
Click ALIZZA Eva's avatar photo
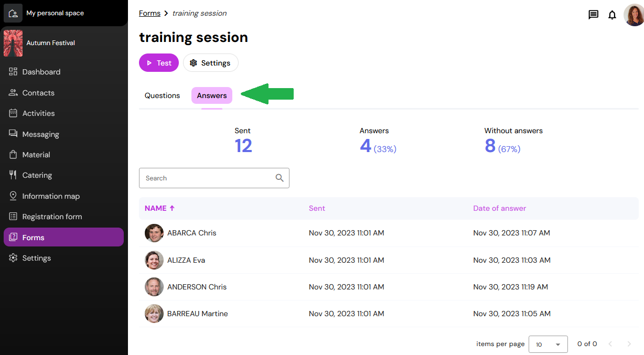pyautogui.click(x=154, y=260)
